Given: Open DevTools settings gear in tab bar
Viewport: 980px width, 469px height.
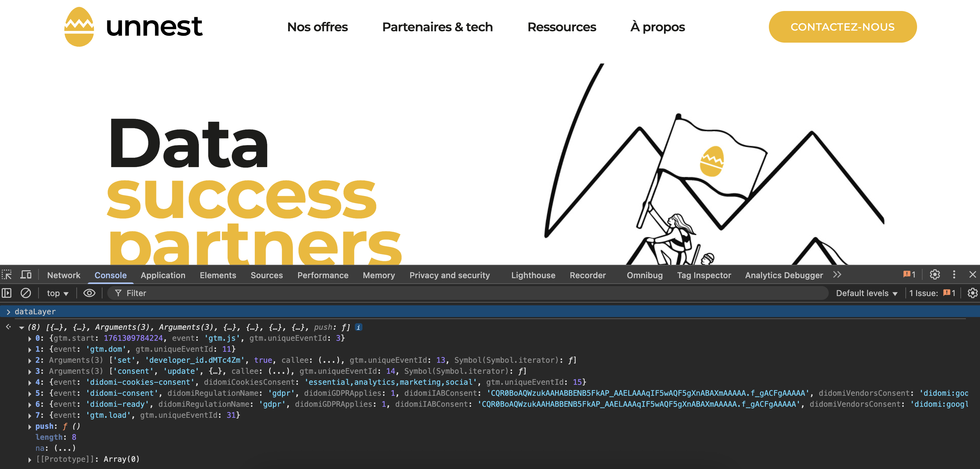Looking at the screenshot, I should pyautogui.click(x=935, y=275).
